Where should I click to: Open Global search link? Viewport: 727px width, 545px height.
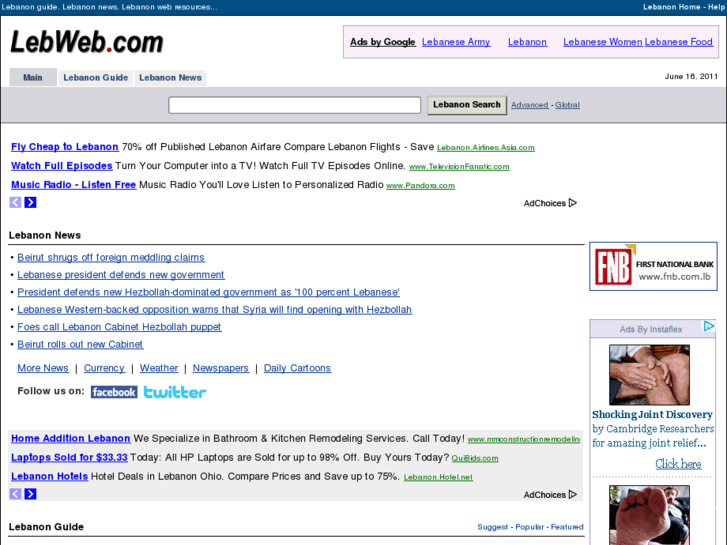(567, 105)
